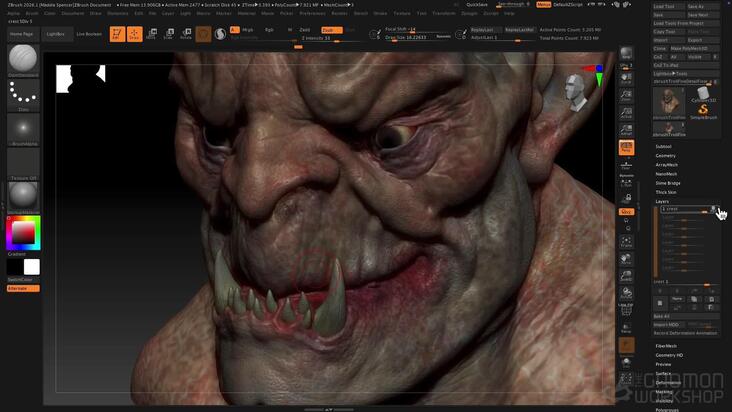Expand the Slime Bridge section
732x412 pixels.
point(668,183)
